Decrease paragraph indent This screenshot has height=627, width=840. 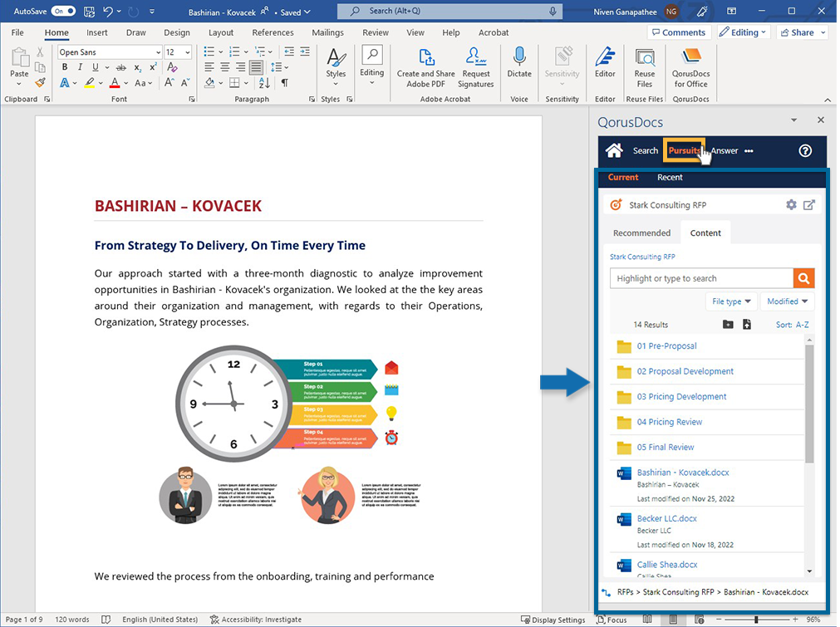289,52
